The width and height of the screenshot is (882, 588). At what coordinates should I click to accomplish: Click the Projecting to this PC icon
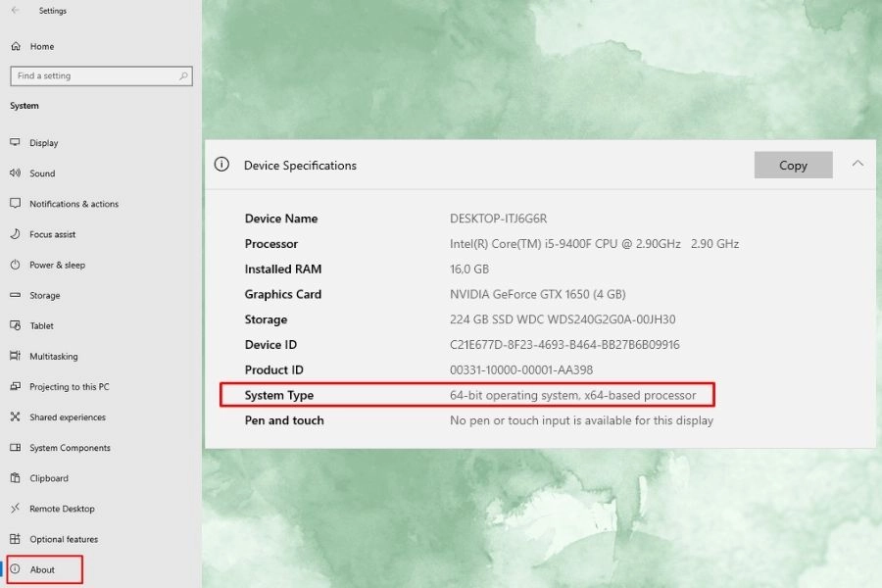[15, 386]
